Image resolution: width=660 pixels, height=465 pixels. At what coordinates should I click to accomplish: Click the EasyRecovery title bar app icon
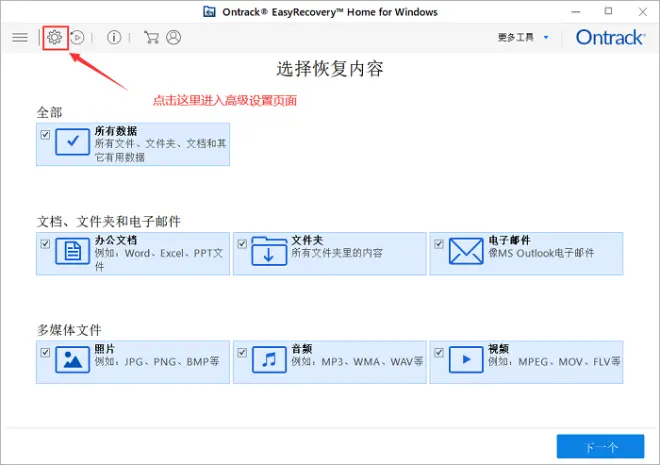[x=209, y=12]
